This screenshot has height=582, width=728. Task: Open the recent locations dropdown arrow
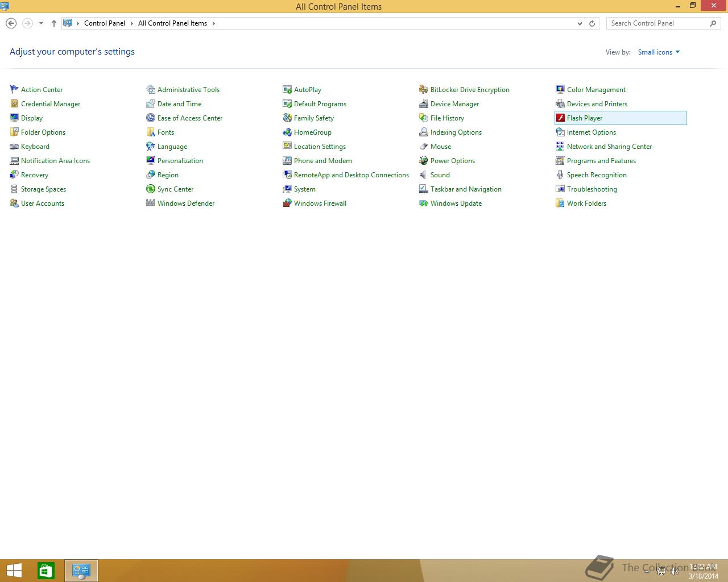tap(41, 23)
